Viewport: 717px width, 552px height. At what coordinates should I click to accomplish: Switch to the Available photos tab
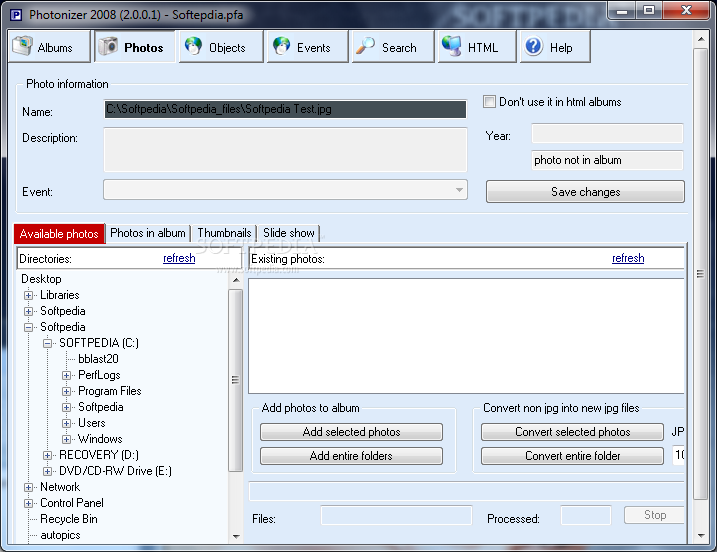pos(59,234)
